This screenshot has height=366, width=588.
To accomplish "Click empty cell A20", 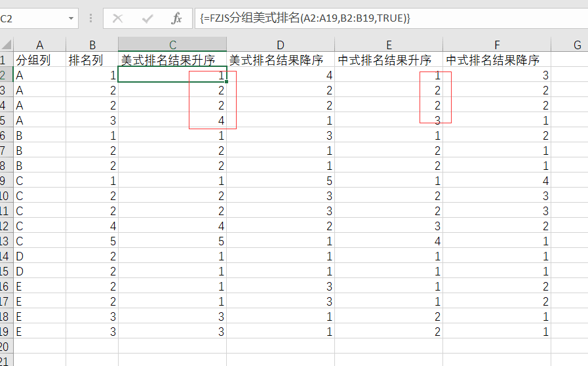I will pos(40,346).
